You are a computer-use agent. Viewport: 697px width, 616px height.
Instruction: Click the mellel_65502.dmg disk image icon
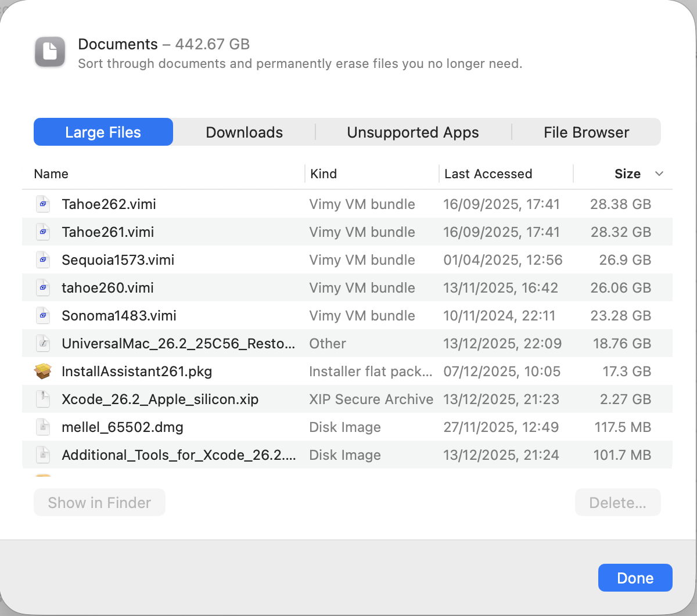[x=43, y=427]
